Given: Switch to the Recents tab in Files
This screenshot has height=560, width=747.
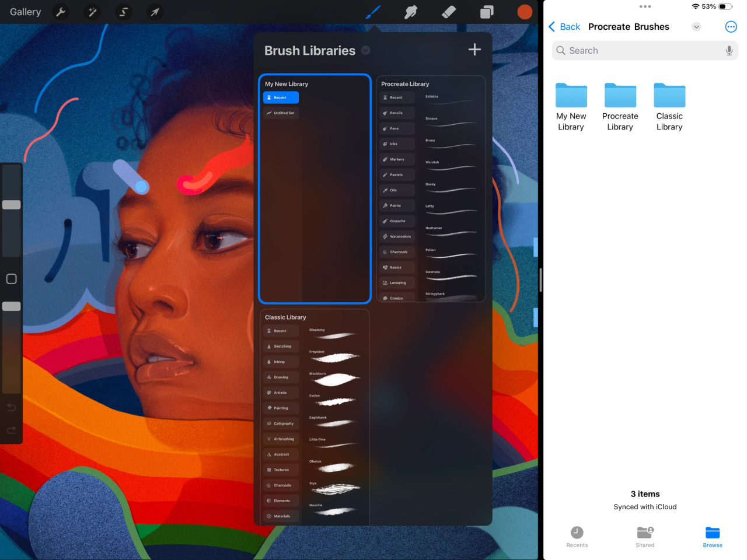Looking at the screenshot, I should [x=577, y=536].
